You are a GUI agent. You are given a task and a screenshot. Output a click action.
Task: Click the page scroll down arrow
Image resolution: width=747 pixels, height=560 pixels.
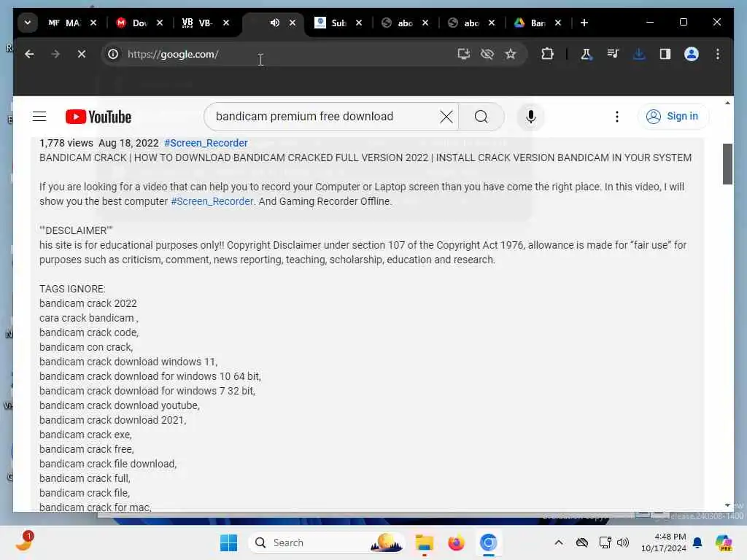coord(727,505)
